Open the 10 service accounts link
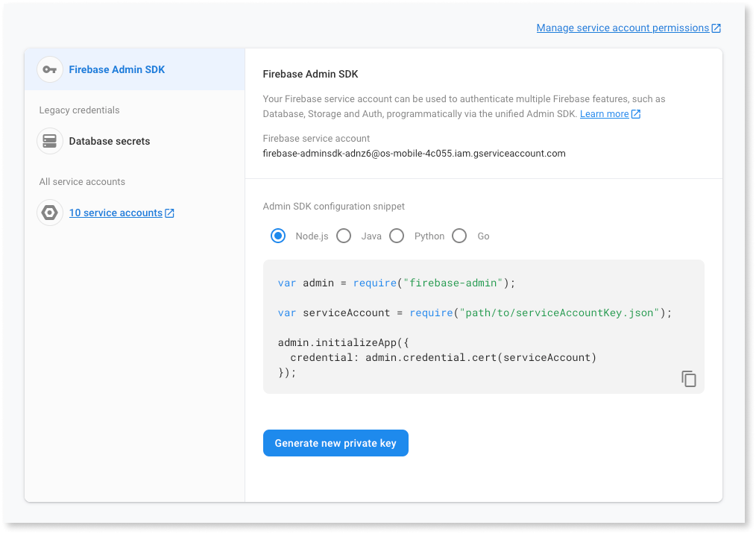 point(116,213)
